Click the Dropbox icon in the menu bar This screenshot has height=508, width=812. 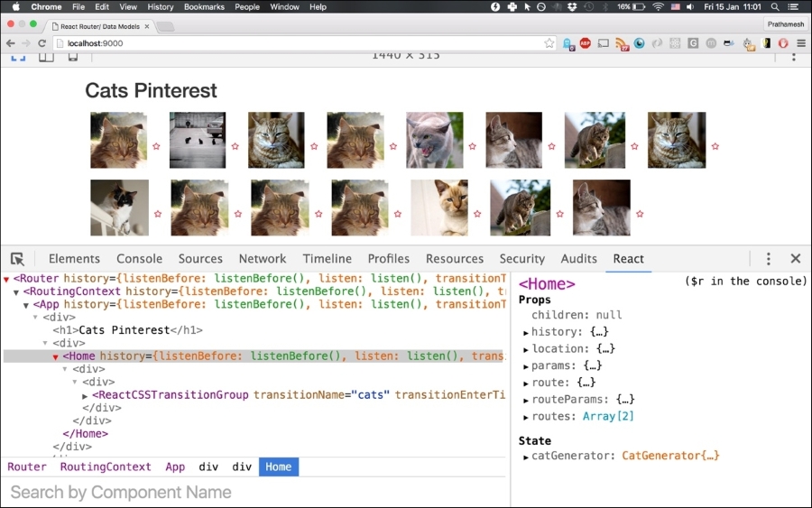point(572,6)
